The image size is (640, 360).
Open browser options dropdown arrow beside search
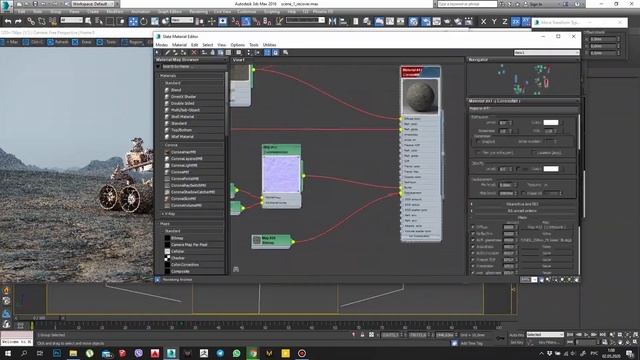tap(159, 67)
